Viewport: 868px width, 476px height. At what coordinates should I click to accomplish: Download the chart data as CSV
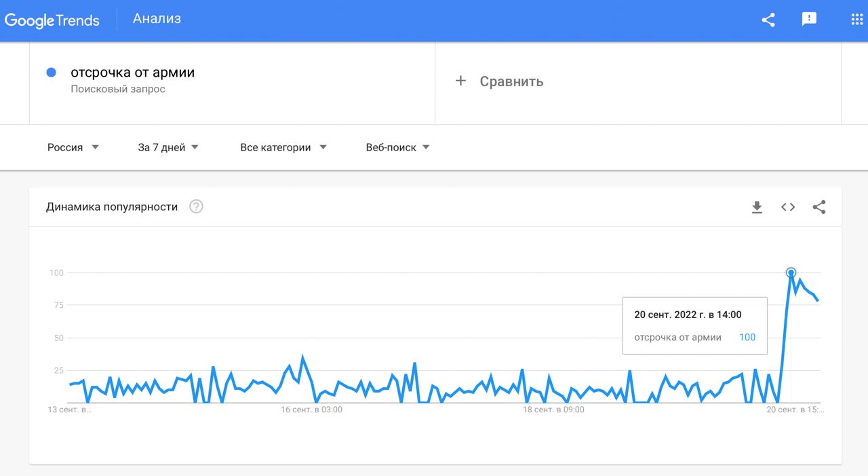(757, 207)
